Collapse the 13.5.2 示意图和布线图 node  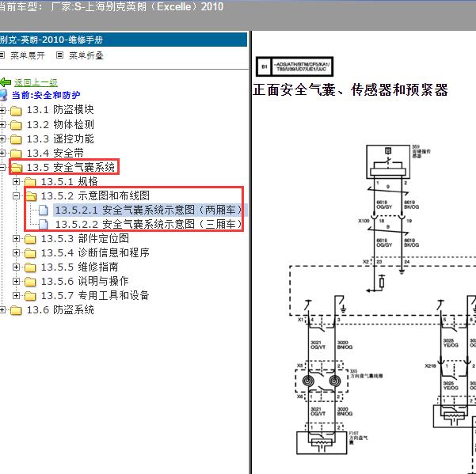[x=16, y=196]
